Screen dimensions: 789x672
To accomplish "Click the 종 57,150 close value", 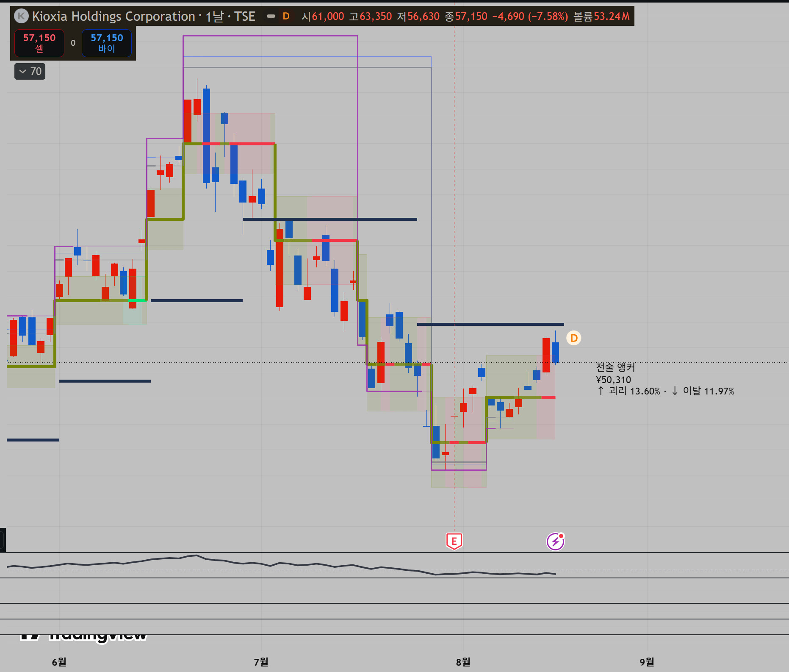I will pyautogui.click(x=466, y=16).
